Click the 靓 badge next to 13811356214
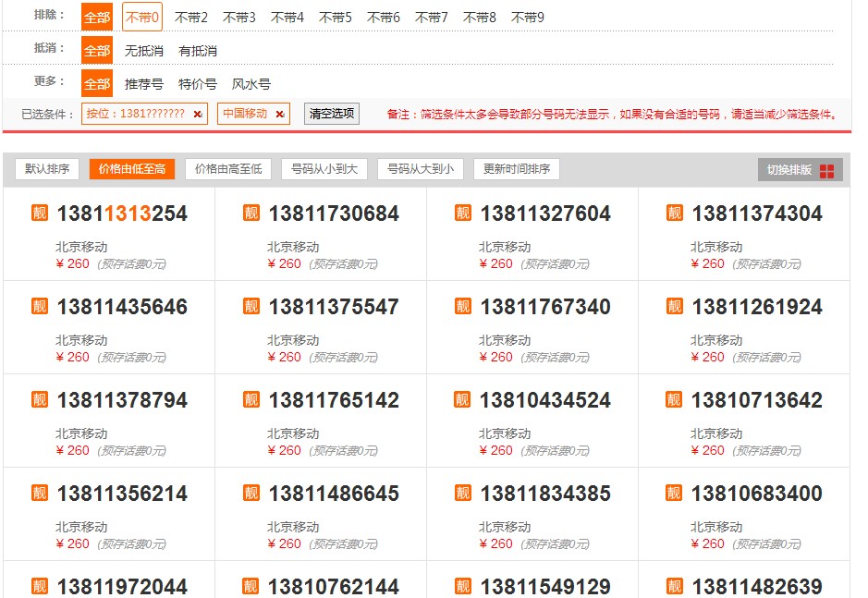Screen dimensions: 868x598 (40, 493)
